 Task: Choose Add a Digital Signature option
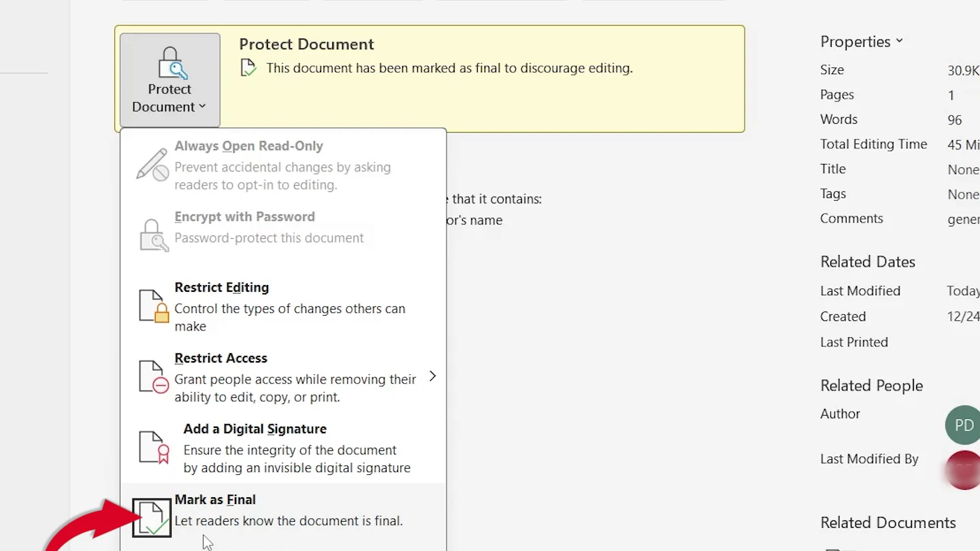[284, 448]
